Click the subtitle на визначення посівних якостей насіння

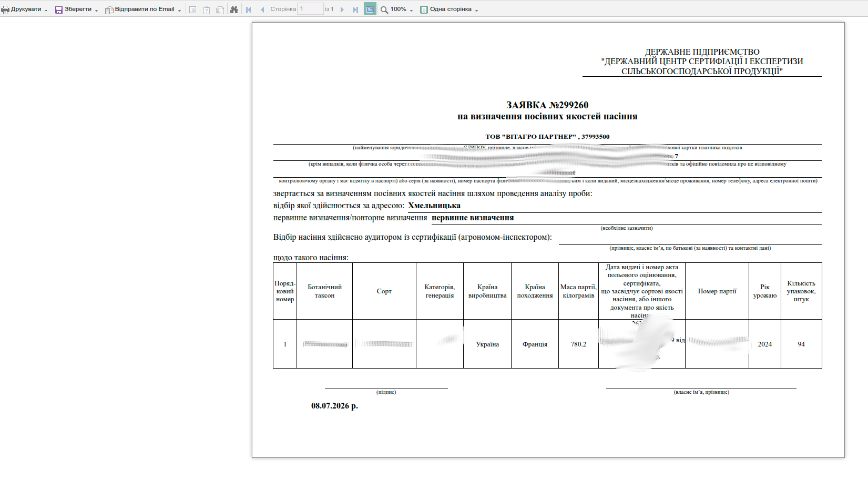pyautogui.click(x=547, y=117)
